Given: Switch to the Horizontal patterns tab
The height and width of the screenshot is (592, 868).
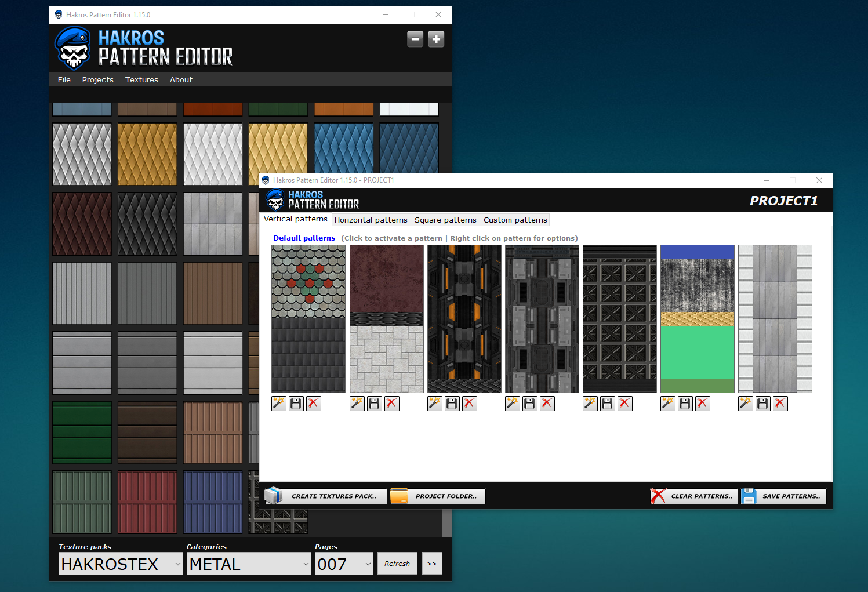Looking at the screenshot, I should tap(371, 220).
